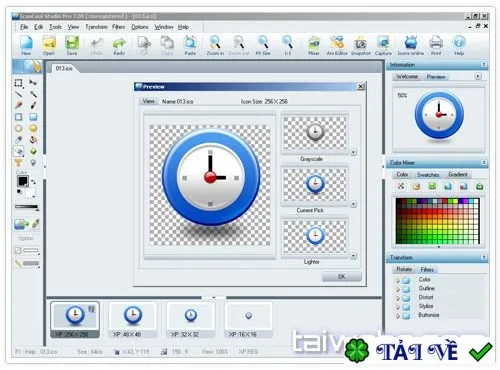Expand the Stylize filter tree node
This screenshot has height=370, width=500.
point(397,307)
